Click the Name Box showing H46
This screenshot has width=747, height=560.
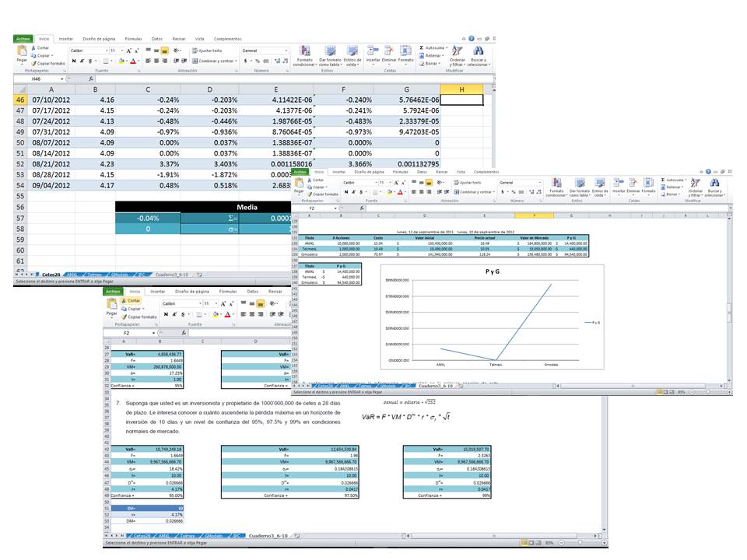[x=37, y=79]
